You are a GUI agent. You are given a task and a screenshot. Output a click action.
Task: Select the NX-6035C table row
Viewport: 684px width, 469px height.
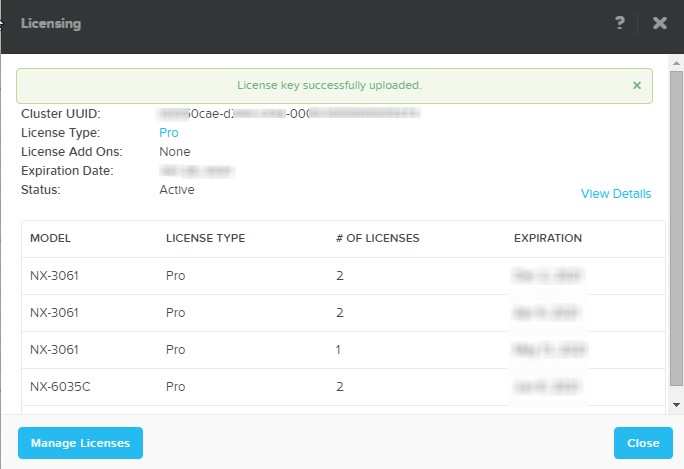(342, 387)
